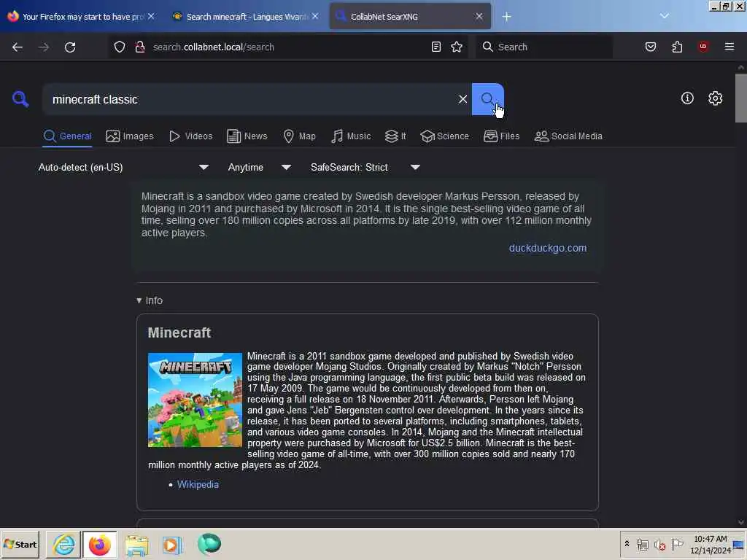Click the Minecraft cover art thumbnail
The image size is (747, 560).
[195, 400]
